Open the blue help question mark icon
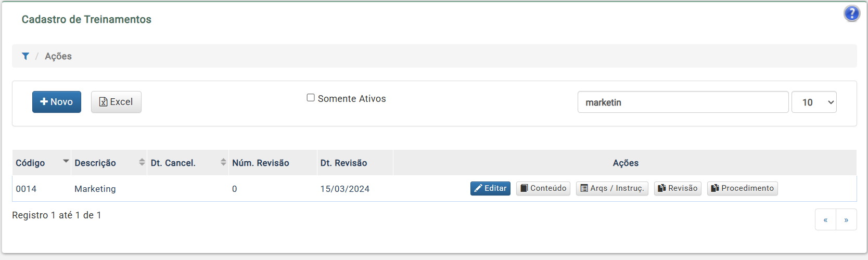Viewport: 868px width, 260px height. coord(852,13)
